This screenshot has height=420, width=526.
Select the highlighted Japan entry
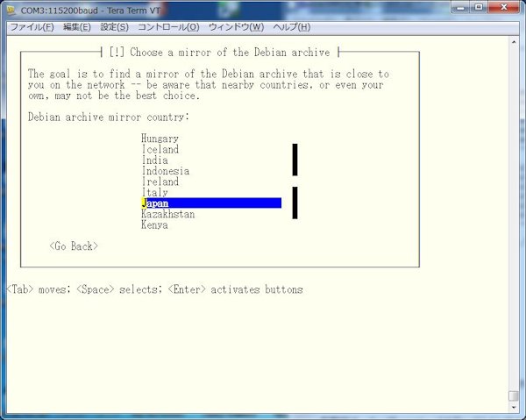(x=211, y=203)
